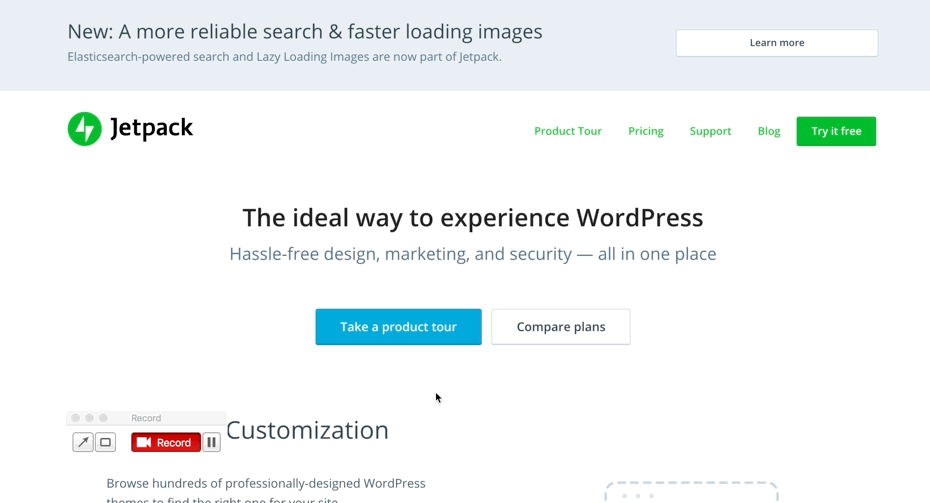Click the Customization section heading
Screen dimensions: 930x503
click(307, 430)
